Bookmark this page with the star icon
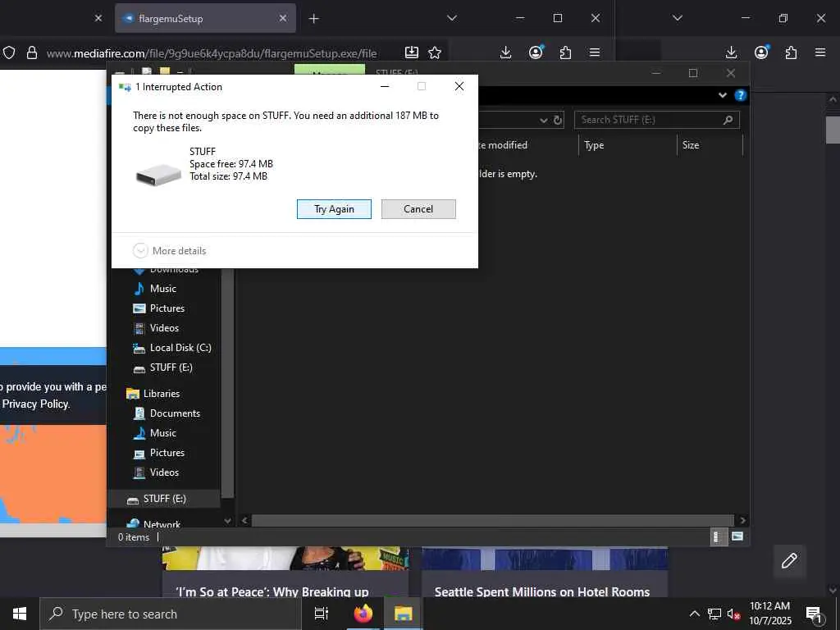840x630 pixels. (x=435, y=52)
